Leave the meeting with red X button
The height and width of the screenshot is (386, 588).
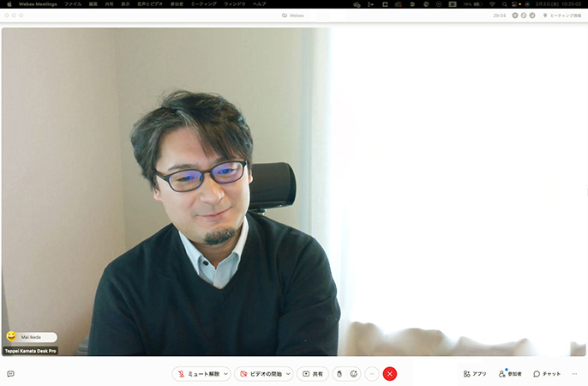(x=390, y=374)
